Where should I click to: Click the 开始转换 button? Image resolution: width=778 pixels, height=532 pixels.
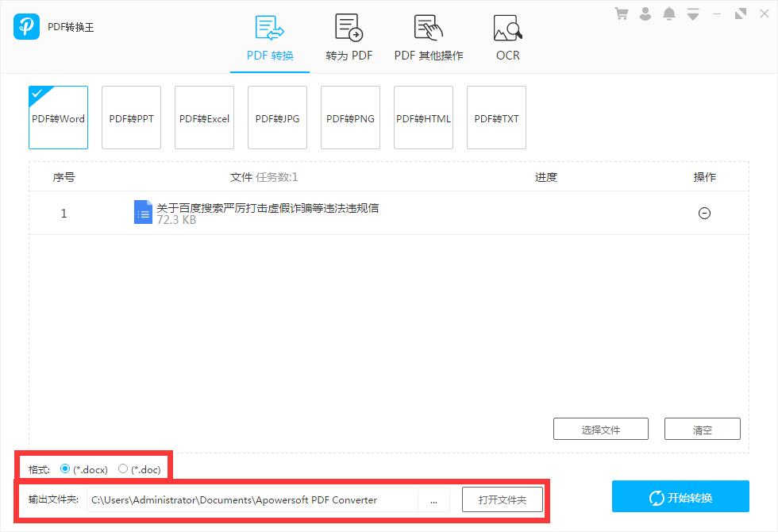coord(680,496)
